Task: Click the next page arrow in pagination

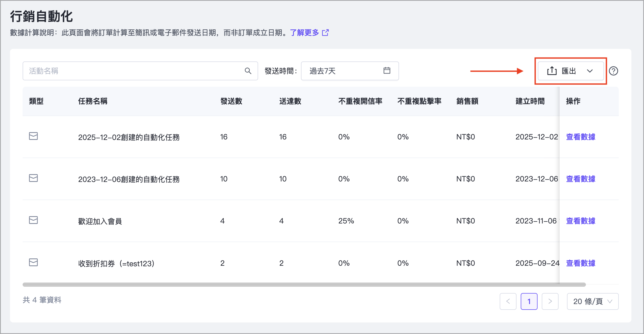Action: click(x=550, y=301)
